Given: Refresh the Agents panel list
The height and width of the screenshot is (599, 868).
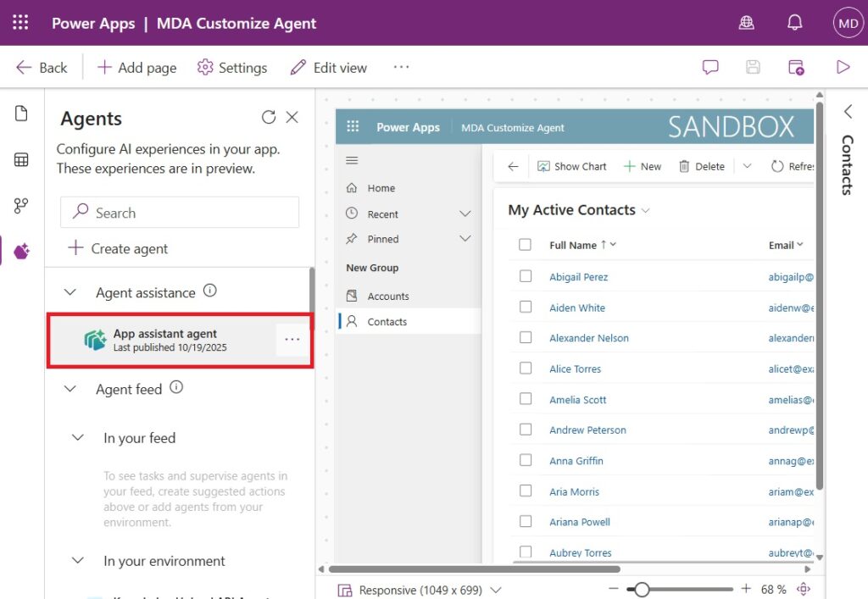Looking at the screenshot, I should click(x=269, y=118).
